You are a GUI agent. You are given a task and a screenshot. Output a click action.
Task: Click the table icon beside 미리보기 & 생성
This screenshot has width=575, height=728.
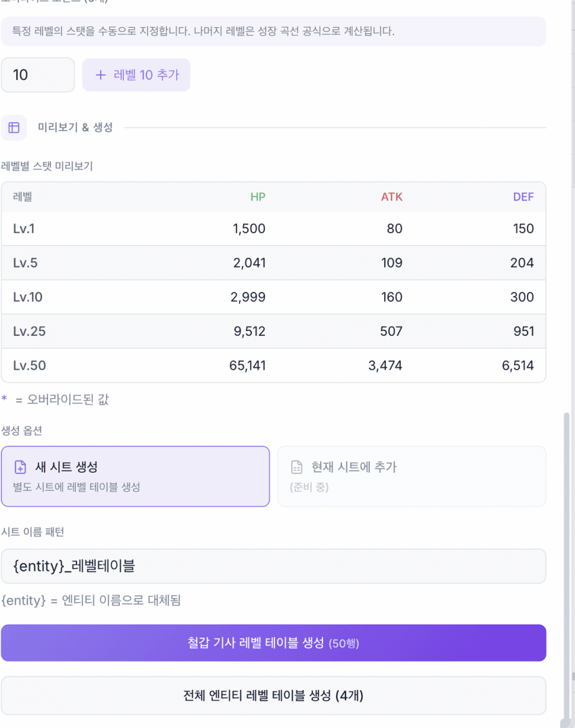tap(14, 127)
